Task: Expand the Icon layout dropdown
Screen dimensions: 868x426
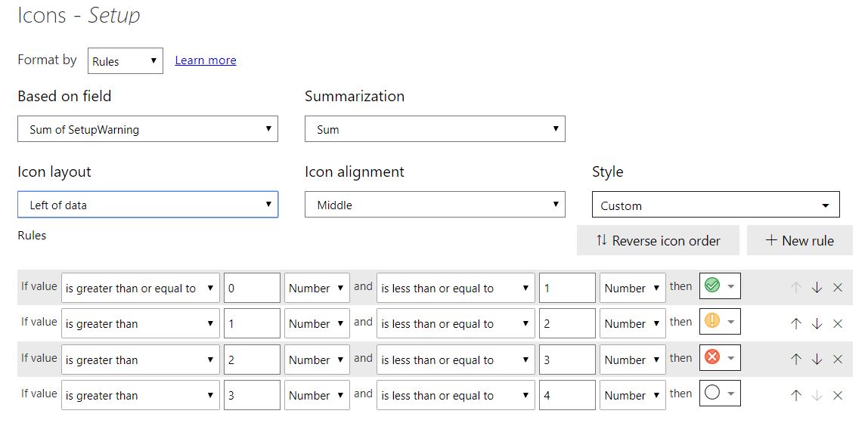Action: tap(147, 205)
